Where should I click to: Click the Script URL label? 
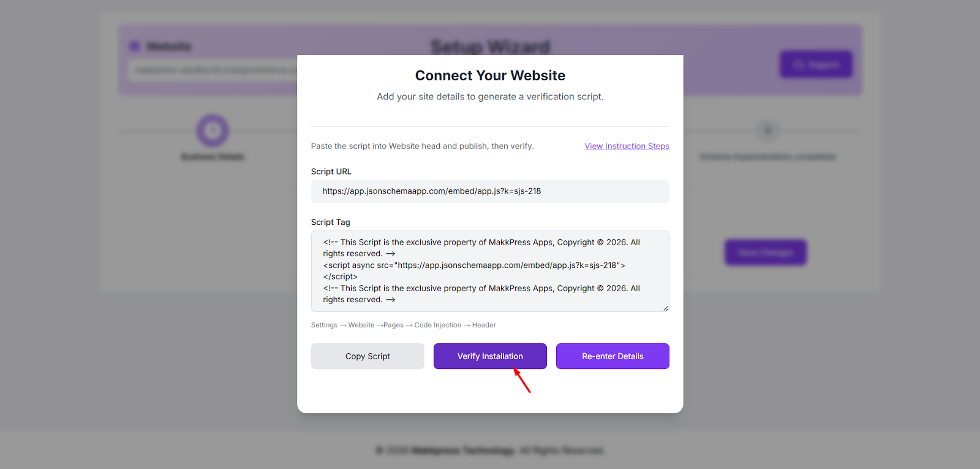point(331,172)
